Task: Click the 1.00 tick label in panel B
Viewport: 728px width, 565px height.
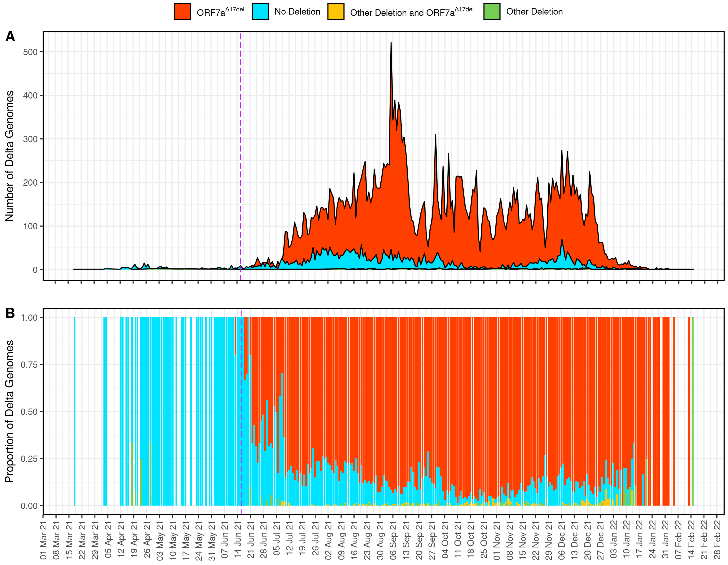Action: tap(29, 318)
